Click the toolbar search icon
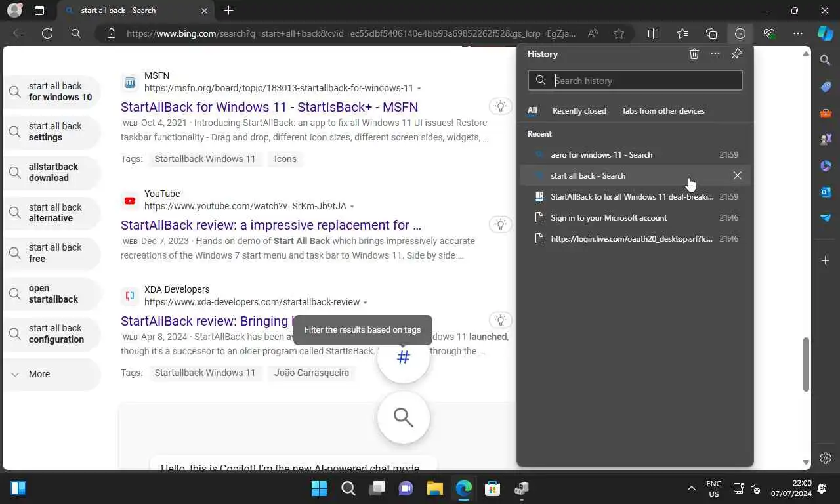 (x=76, y=33)
